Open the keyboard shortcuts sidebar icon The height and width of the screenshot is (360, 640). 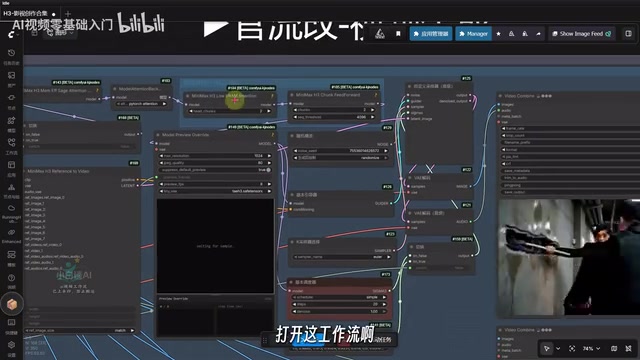click(11, 322)
